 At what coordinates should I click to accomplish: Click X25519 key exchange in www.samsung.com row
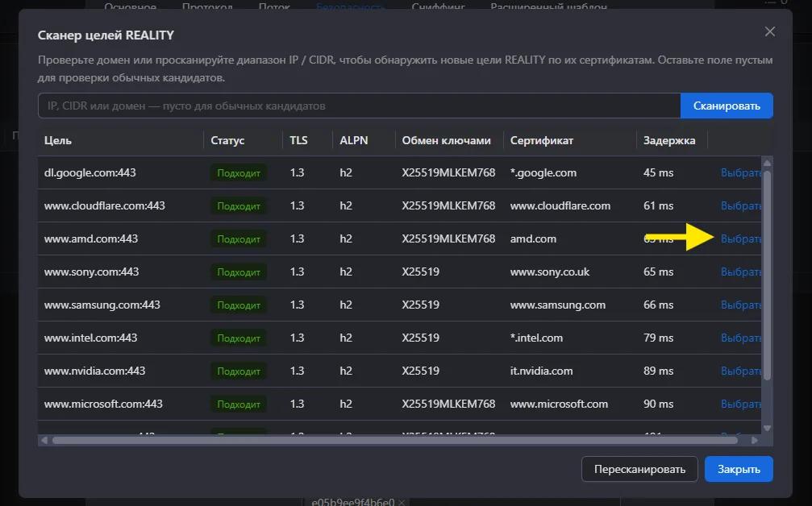coord(420,305)
